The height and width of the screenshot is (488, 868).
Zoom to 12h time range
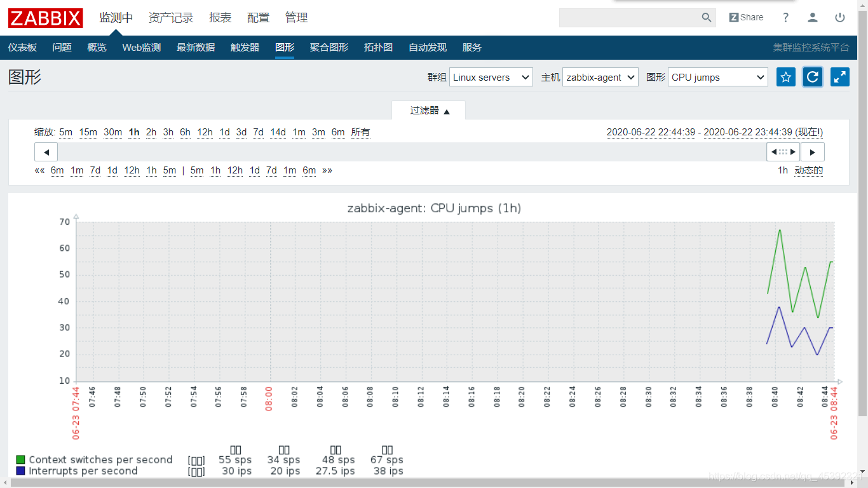tap(205, 132)
